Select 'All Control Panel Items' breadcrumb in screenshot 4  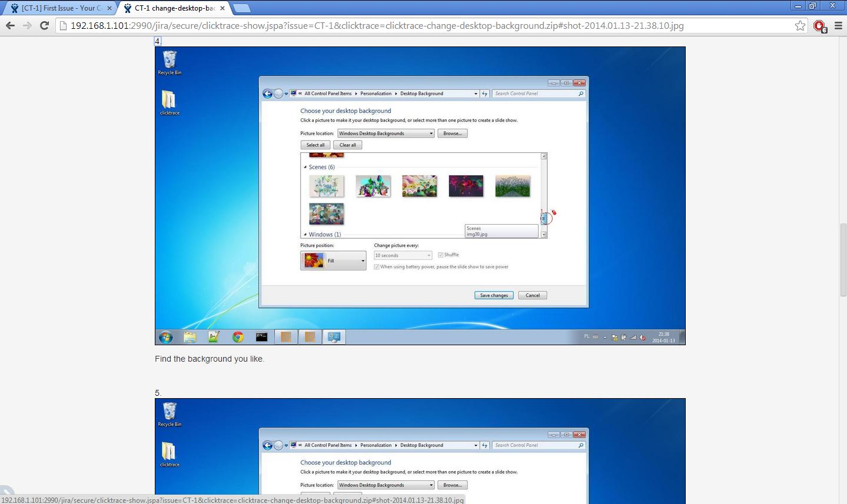click(x=328, y=94)
